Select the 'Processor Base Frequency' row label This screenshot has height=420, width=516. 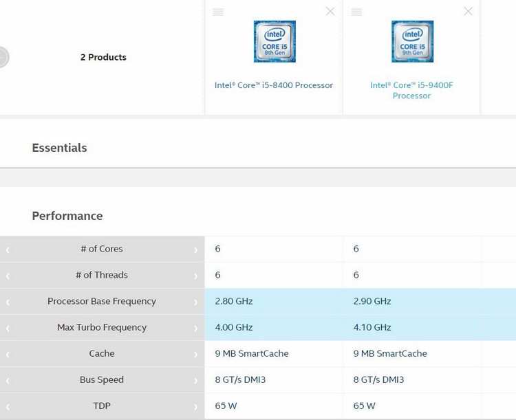pos(102,301)
